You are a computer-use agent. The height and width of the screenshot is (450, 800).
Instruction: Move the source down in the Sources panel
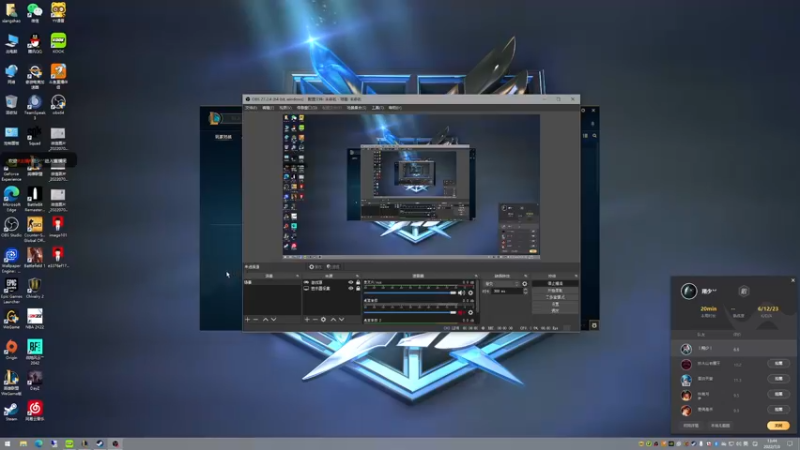341,319
